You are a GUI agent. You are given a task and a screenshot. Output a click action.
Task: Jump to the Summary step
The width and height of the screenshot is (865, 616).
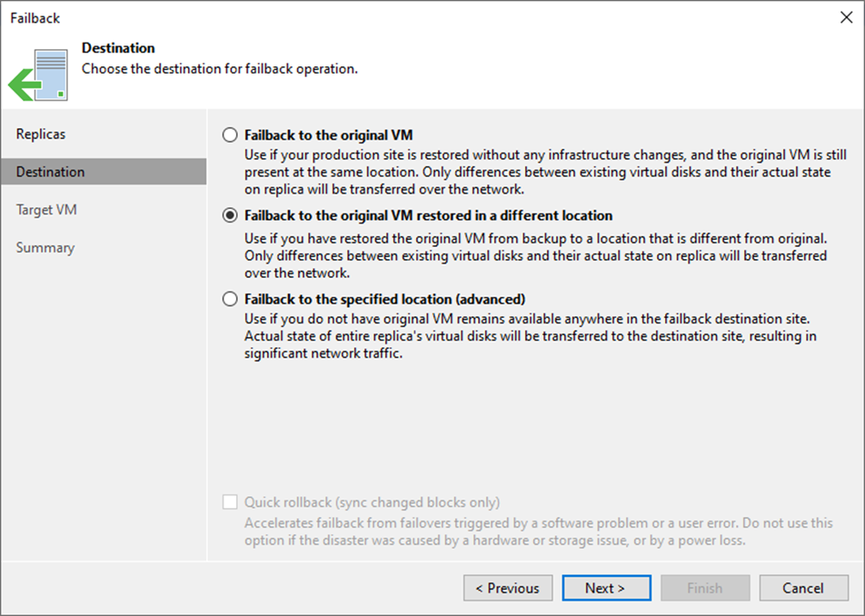click(x=45, y=247)
